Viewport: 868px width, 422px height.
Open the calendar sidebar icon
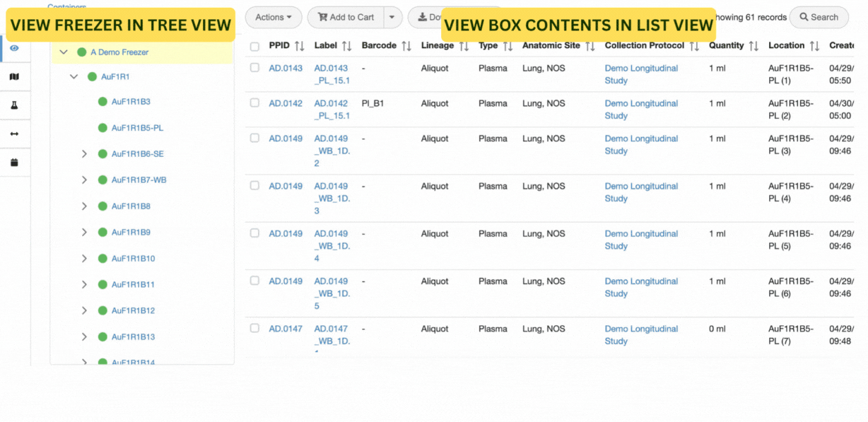click(14, 163)
